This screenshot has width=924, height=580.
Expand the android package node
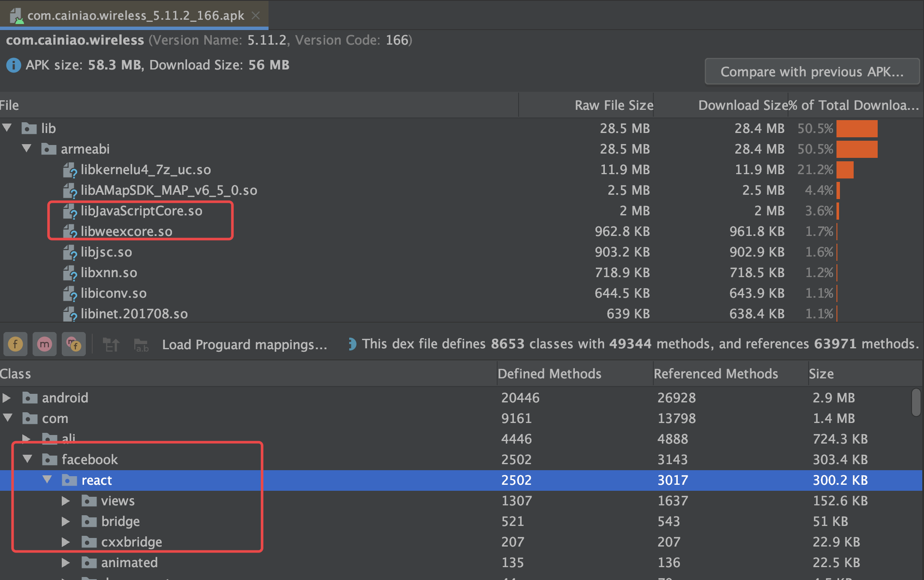pyautogui.click(x=6, y=398)
